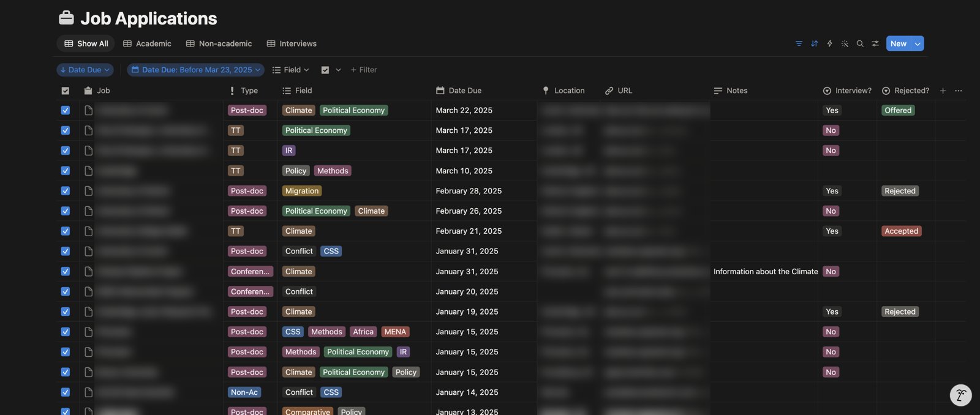
Task: Open the three-dots column options icon
Action: pos(959,91)
